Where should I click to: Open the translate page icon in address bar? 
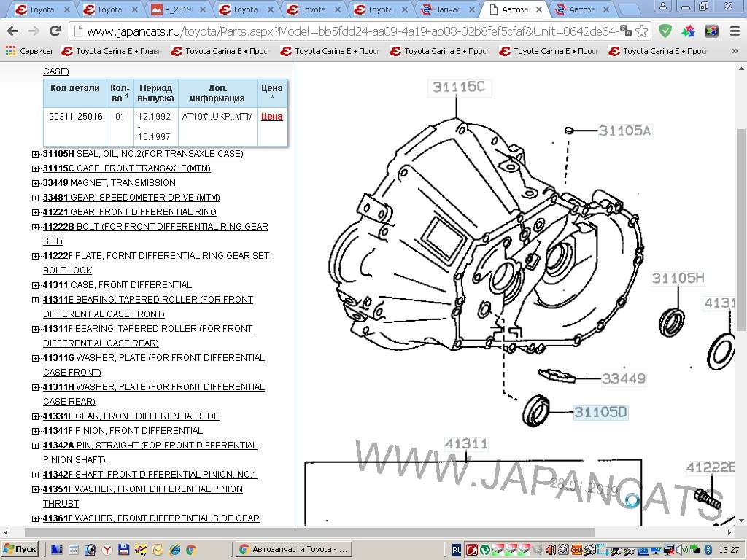pyautogui.click(x=626, y=31)
